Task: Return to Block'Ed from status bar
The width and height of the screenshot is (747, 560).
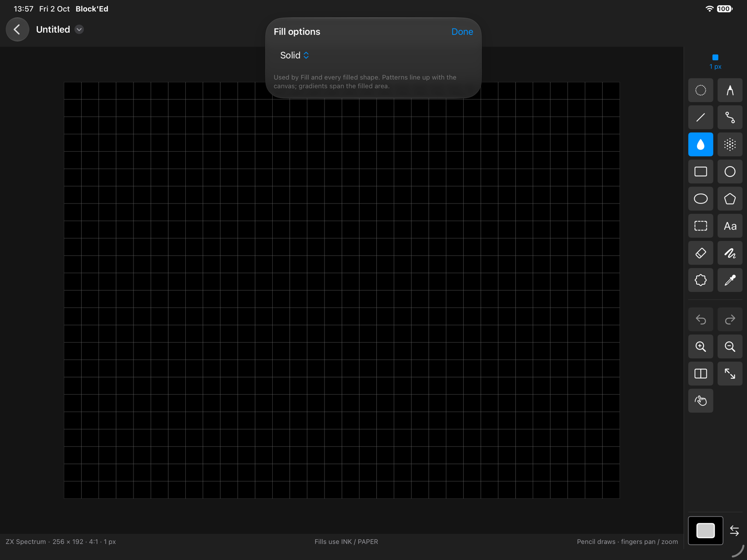Action: point(92,9)
